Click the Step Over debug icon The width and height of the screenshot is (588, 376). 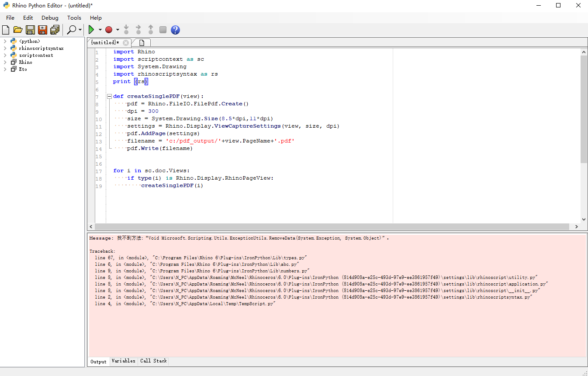(138, 30)
